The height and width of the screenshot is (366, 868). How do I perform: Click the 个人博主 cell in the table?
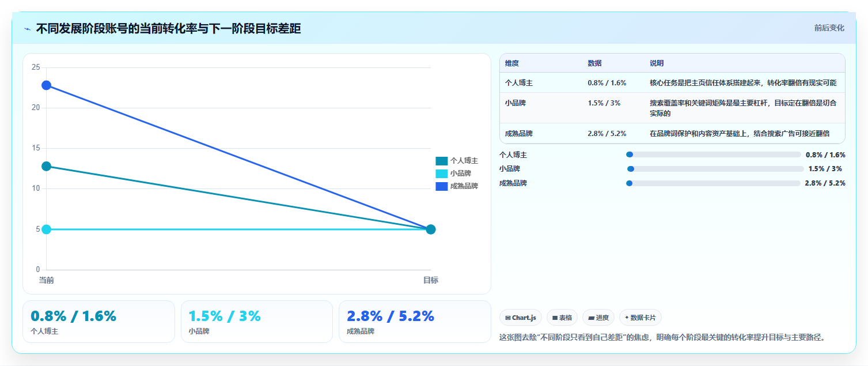point(519,83)
